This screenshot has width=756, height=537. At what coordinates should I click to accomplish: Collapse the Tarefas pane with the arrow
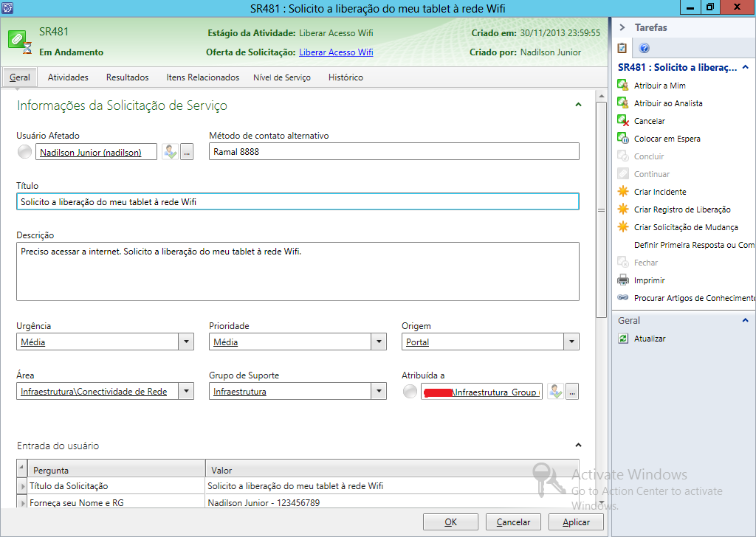click(x=622, y=27)
